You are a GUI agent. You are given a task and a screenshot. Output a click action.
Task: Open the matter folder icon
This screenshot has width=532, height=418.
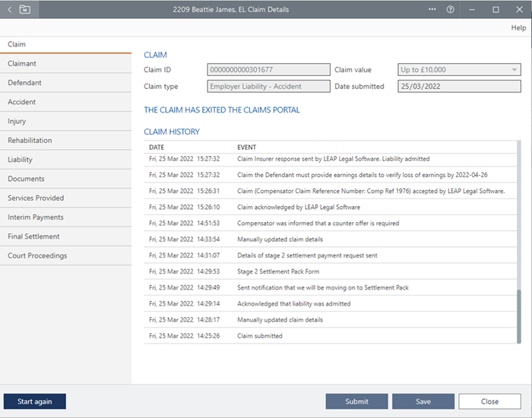click(25, 10)
